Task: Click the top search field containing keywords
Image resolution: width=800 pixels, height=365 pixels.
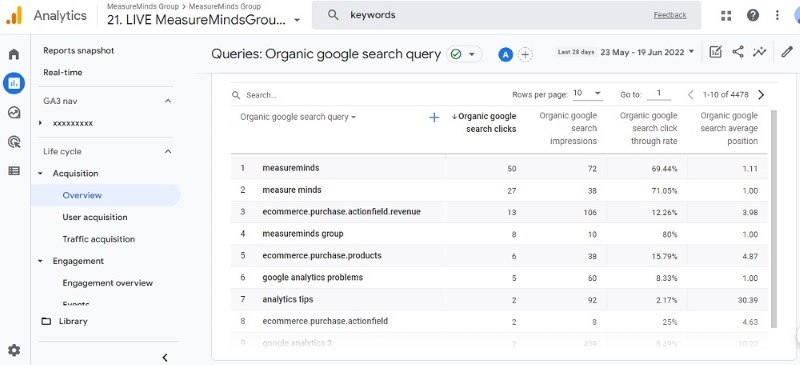Action: [506, 15]
